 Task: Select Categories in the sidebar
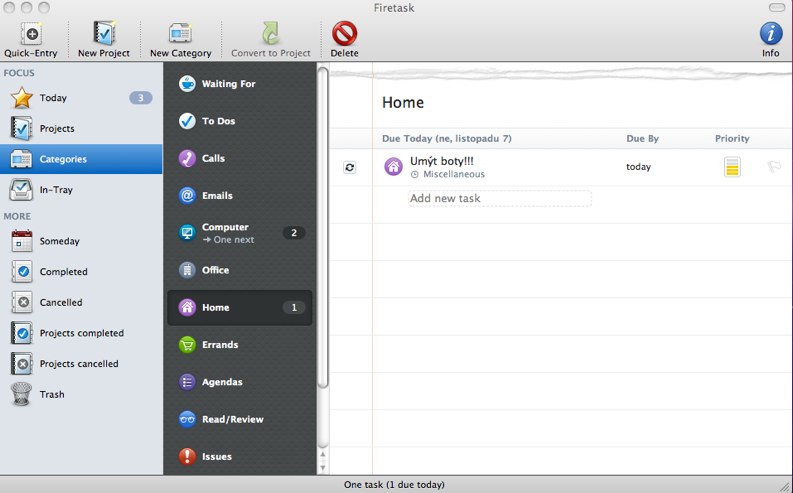(81, 159)
